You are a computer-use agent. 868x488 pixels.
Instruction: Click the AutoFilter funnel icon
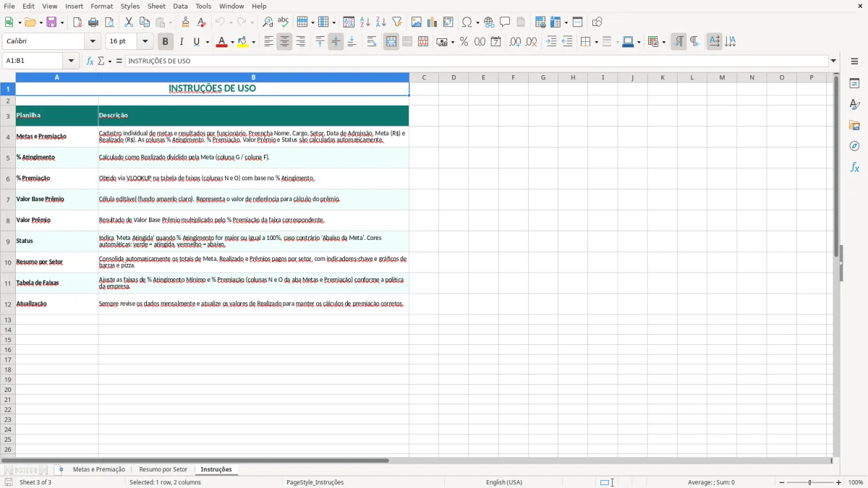coord(397,22)
